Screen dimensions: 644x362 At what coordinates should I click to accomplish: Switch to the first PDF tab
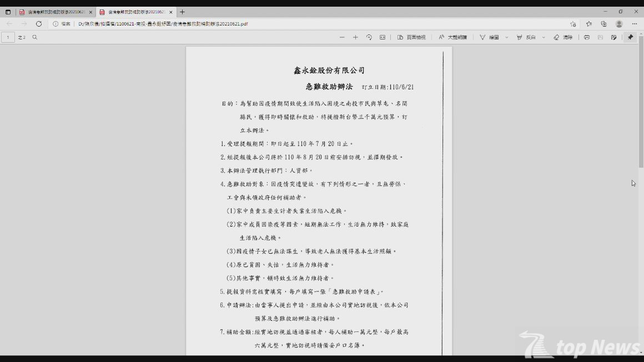[56, 12]
